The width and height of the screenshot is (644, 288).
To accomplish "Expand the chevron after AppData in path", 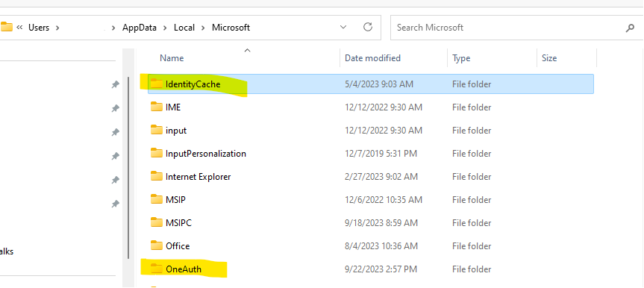I will pos(165,28).
